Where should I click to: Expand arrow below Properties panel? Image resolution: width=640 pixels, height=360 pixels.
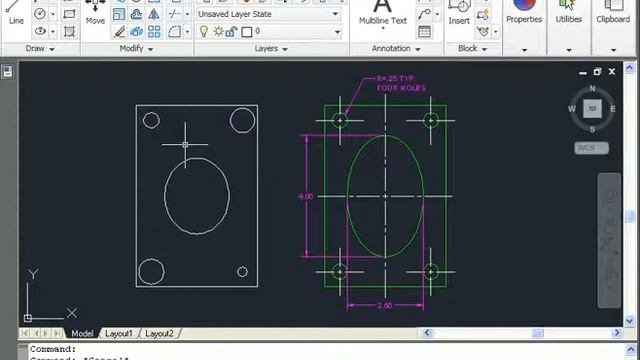pos(524,50)
